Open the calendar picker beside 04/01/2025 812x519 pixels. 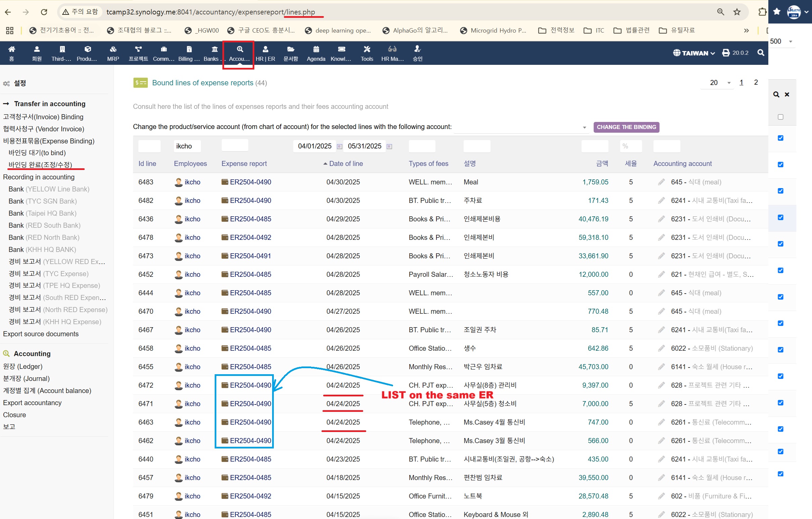click(x=340, y=146)
